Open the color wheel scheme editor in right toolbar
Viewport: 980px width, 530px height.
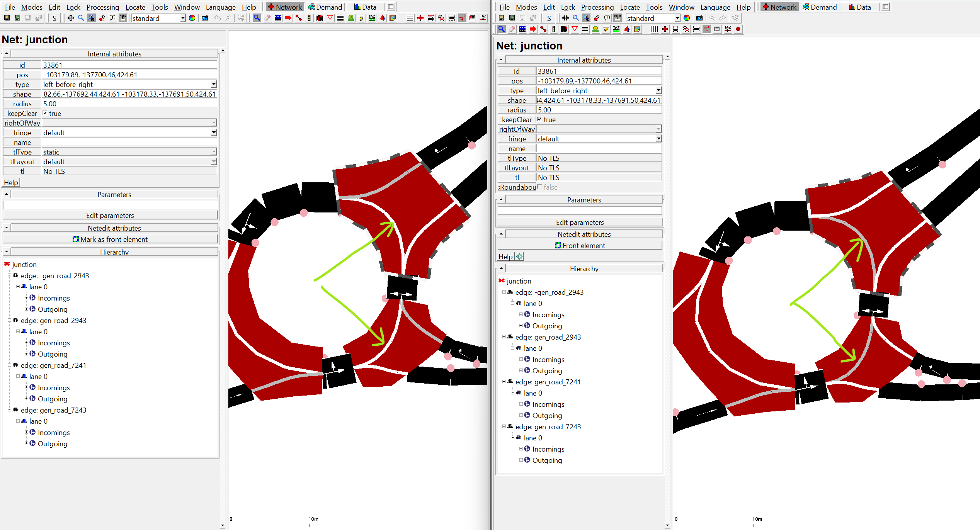pyautogui.click(x=687, y=18)
